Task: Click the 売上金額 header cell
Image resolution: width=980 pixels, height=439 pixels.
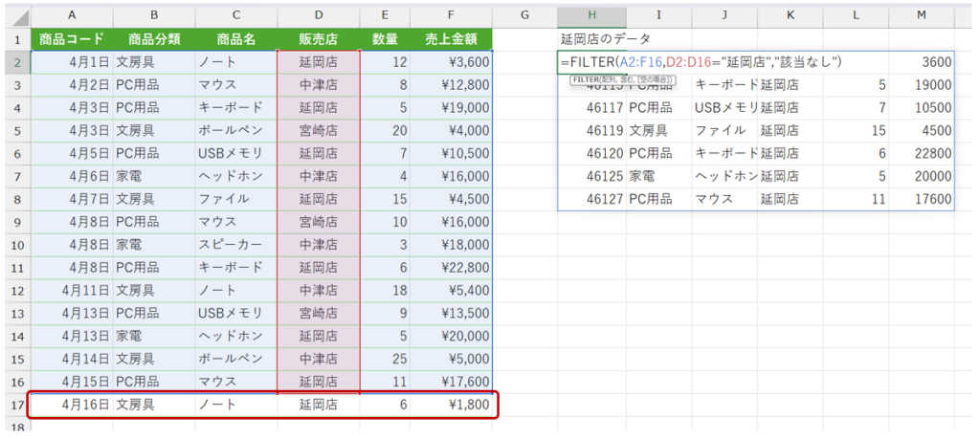Action: [452, 40]
